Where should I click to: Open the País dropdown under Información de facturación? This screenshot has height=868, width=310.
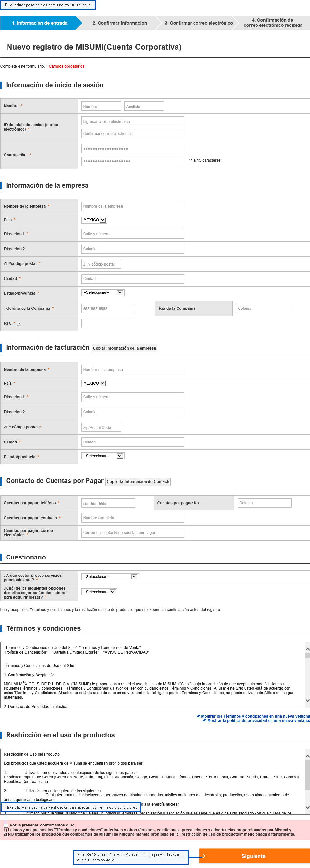pos(94,383)
